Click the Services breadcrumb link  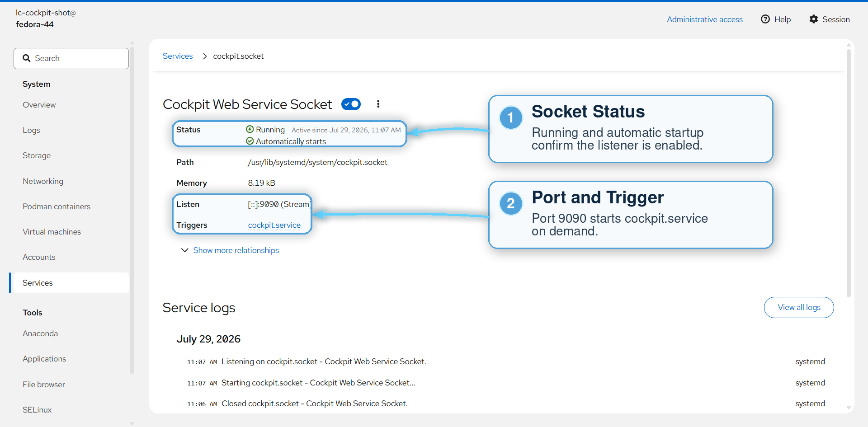[x=178, y=56]
